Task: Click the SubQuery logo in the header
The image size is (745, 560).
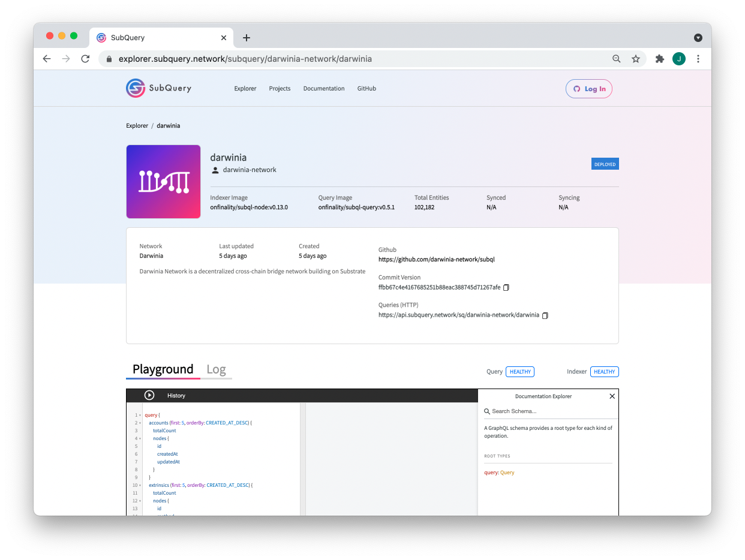Action: point(159,88)
